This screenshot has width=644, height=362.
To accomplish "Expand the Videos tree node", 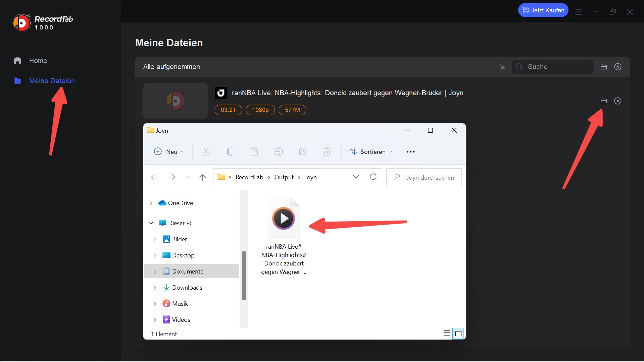I will pyautogui.click(x=155, y=320).
